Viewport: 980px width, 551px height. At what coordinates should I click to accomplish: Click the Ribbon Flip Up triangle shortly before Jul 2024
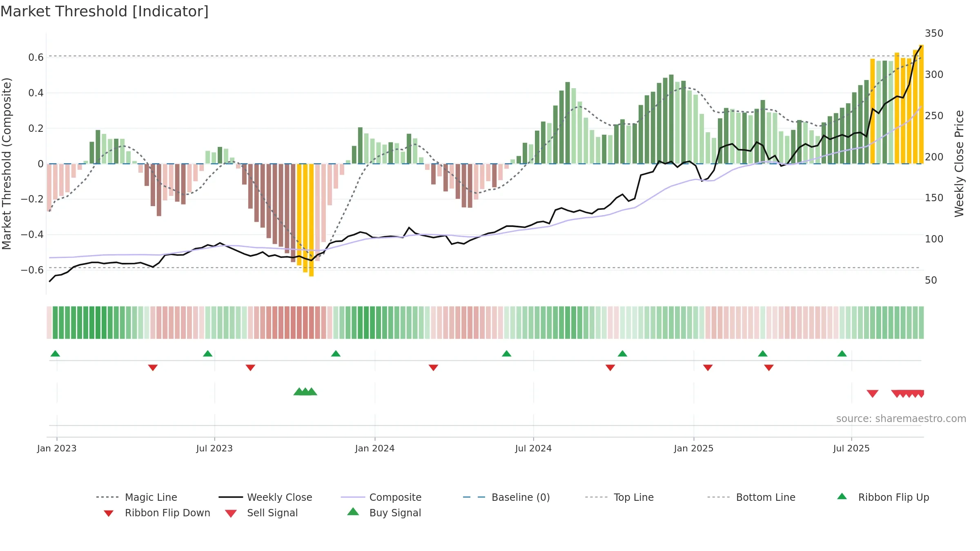tap(506, 353)
